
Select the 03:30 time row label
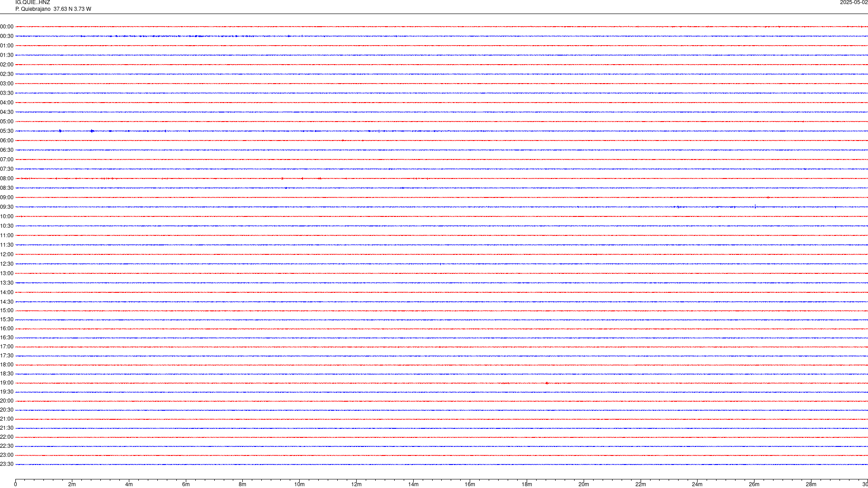(7, 93)
